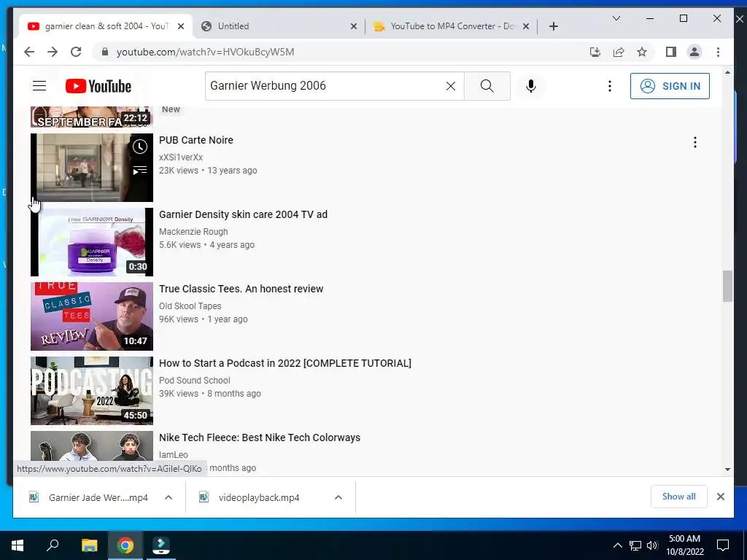Open True Classic Tees honest review title
Image resolution: width=747 pixels, height=560 pixels.
pyautogui.click(x=241, y=289)
